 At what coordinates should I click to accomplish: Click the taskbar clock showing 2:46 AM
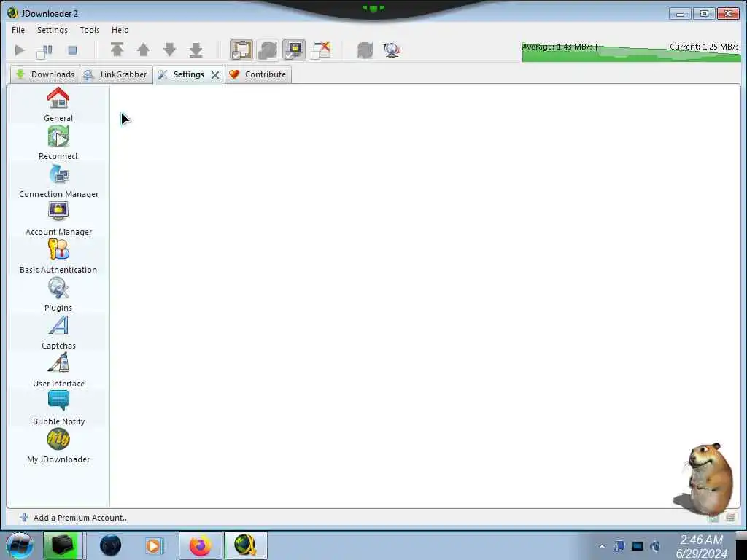[701, 546]
